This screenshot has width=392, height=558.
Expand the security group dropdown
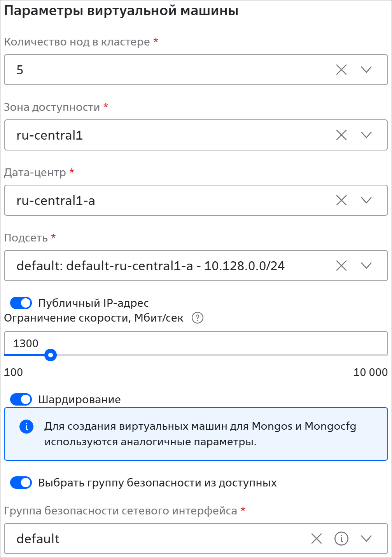366,539
